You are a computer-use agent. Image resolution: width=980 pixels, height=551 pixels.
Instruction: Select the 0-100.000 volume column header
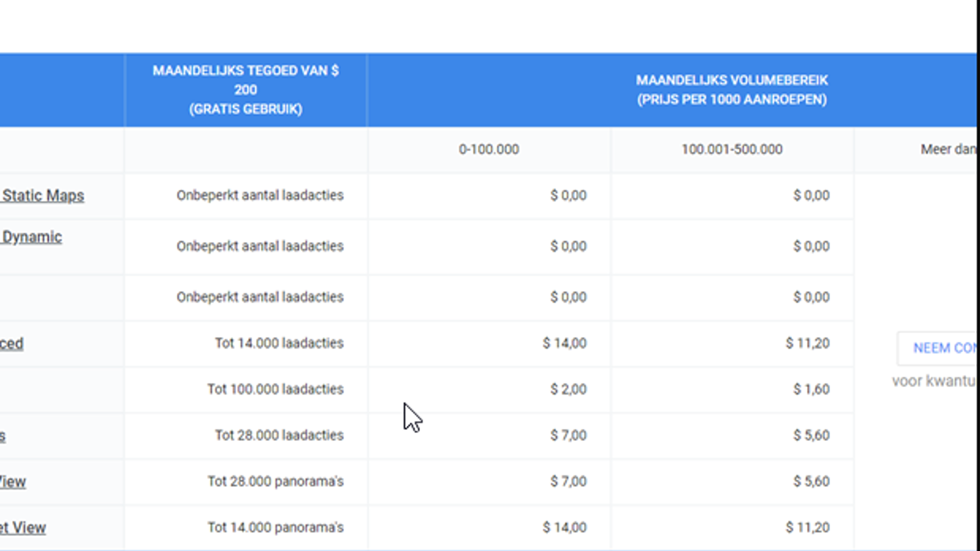[x=488, y=149]
